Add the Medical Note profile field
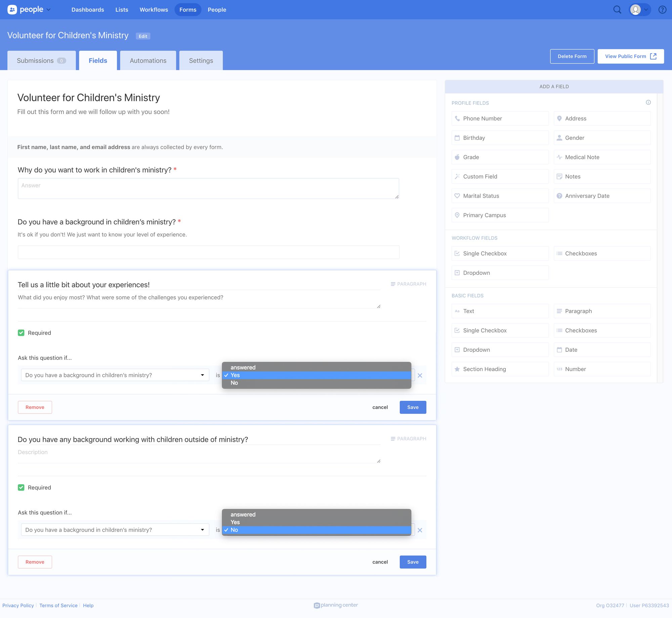 601,157
